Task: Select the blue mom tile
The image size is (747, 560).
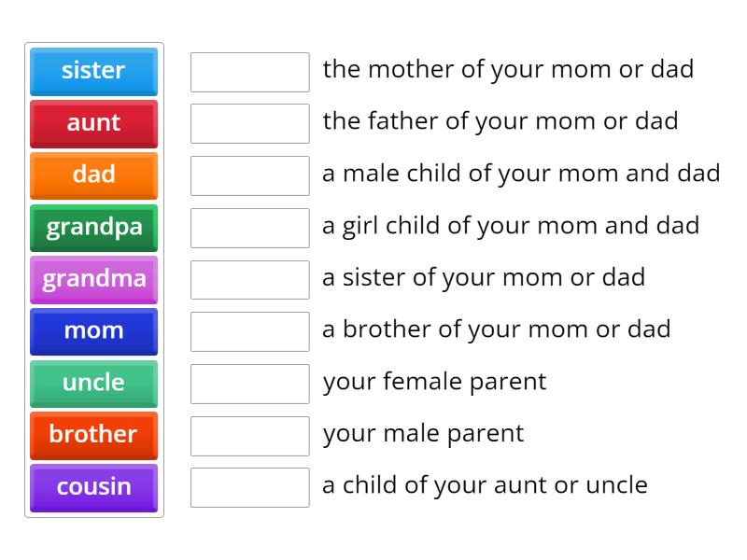Action: click(x=93, y=331)
